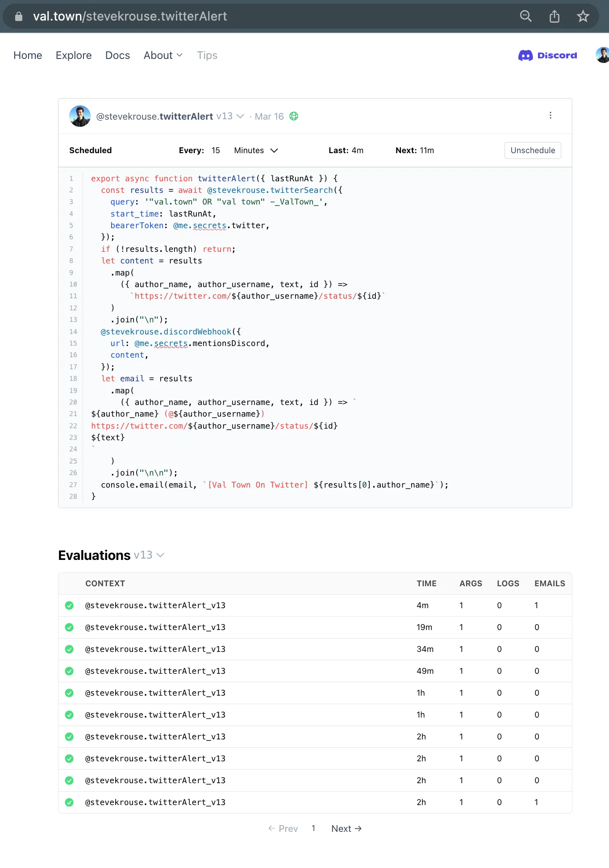Open the Discord logo link
This screenshot has height=868, width=609.
[547, 55]
